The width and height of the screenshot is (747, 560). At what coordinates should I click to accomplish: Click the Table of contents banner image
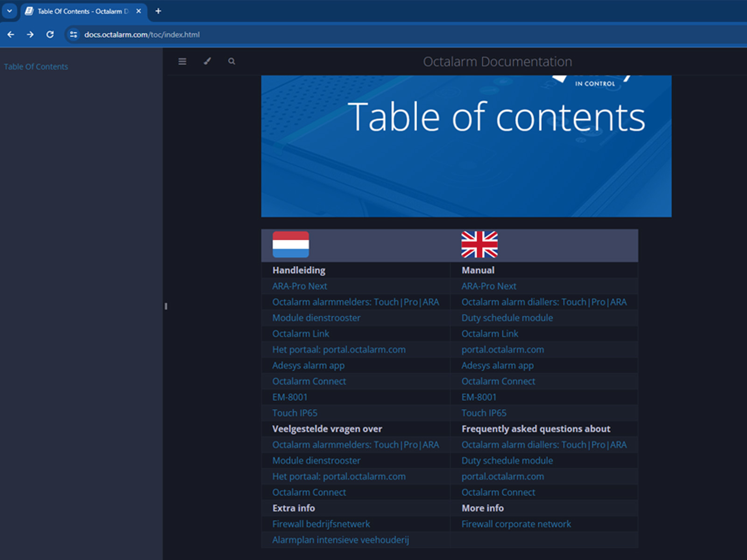coord(466,146)
